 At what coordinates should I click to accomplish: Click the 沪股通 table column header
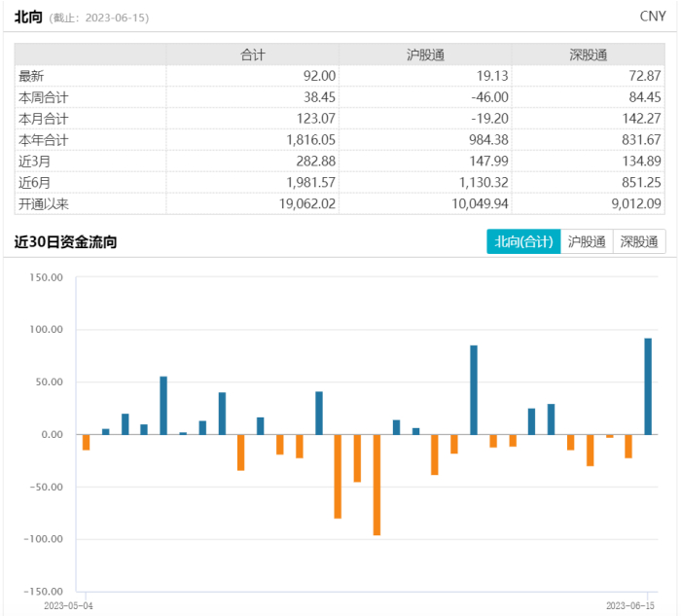point(425,54)
